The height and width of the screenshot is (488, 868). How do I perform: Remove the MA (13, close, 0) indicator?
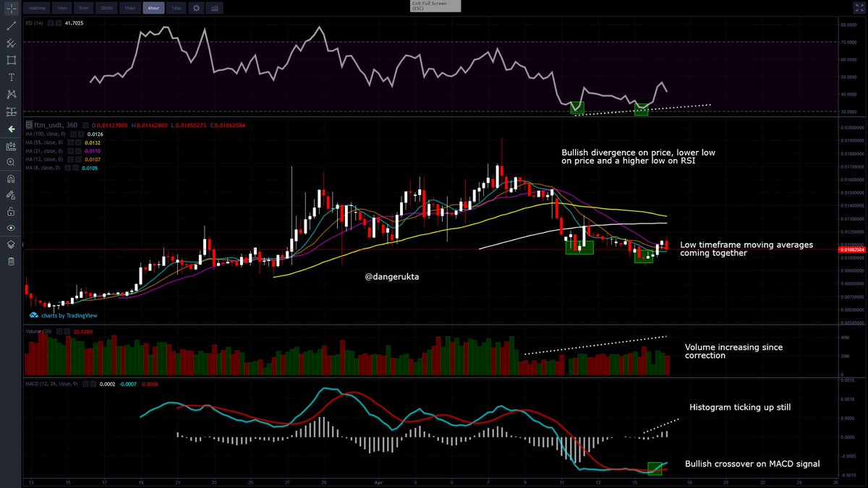[x=78, y=159]
